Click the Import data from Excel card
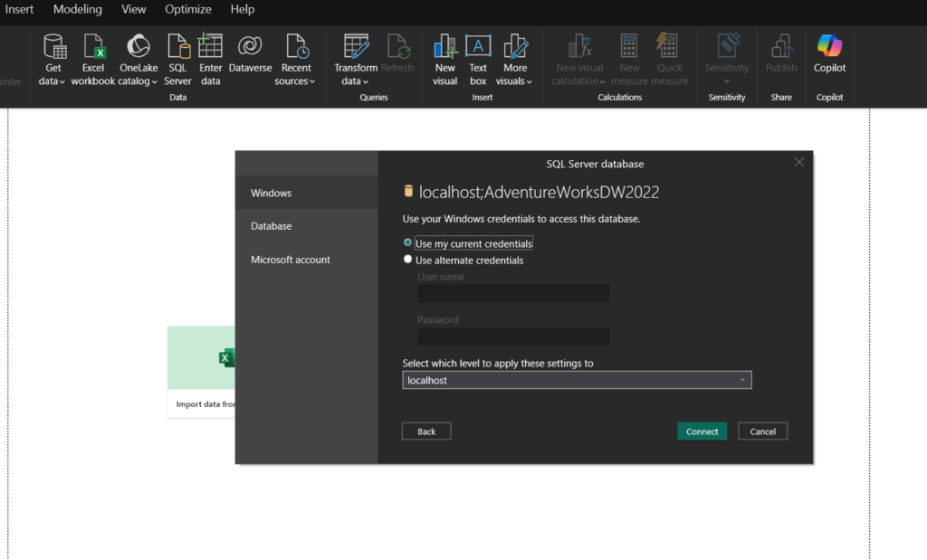Screen dimensions: 927x560 click(x=201, y=372)
